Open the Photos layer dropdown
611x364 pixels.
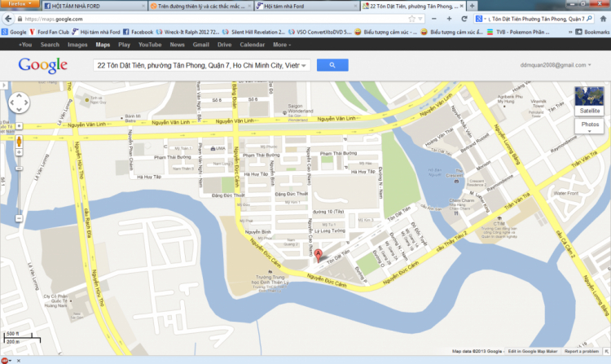click(589, 127)
